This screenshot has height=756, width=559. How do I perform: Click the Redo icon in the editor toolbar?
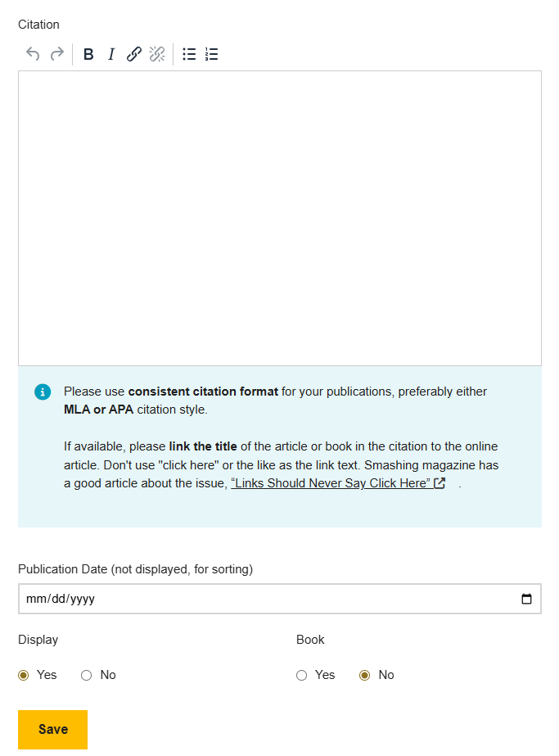point(56,54)
